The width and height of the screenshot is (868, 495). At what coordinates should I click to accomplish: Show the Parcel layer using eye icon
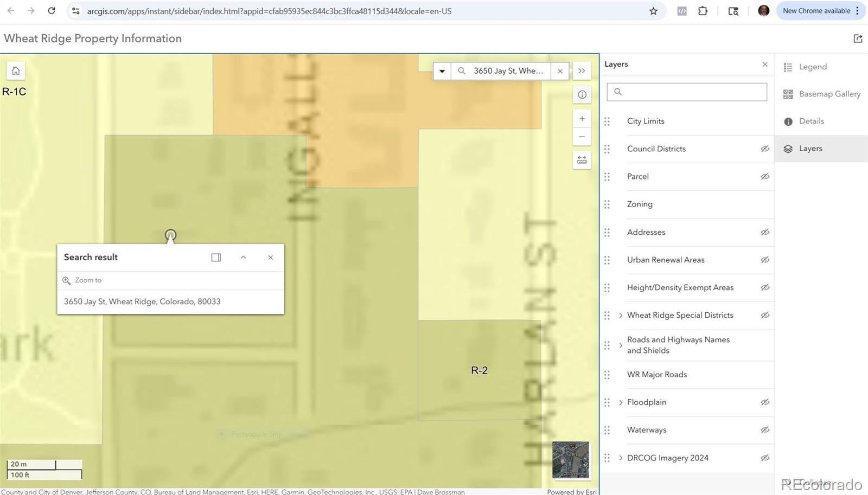765,176
